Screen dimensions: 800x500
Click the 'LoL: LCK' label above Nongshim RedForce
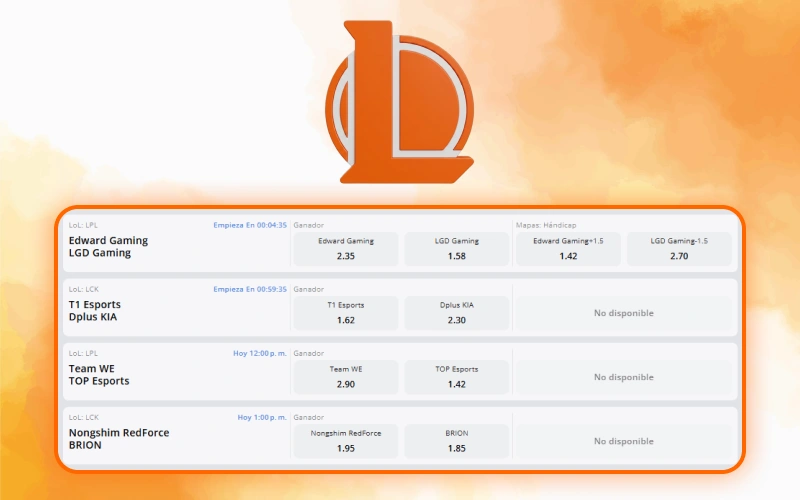(x=84, y=417)
